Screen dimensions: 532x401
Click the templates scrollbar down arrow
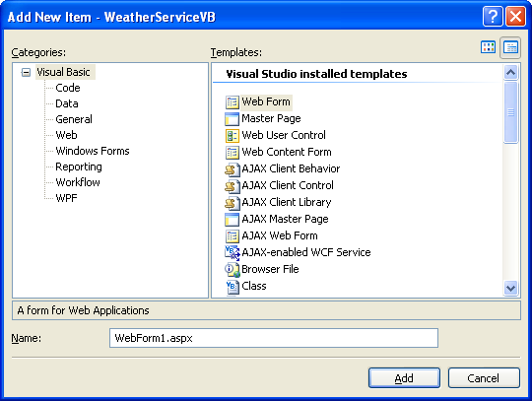(510, 289)
